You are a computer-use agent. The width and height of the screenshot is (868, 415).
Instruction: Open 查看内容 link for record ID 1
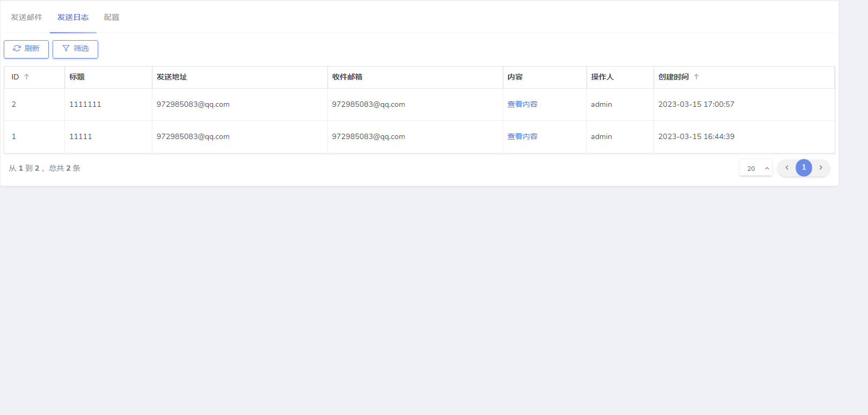[522, 136]
